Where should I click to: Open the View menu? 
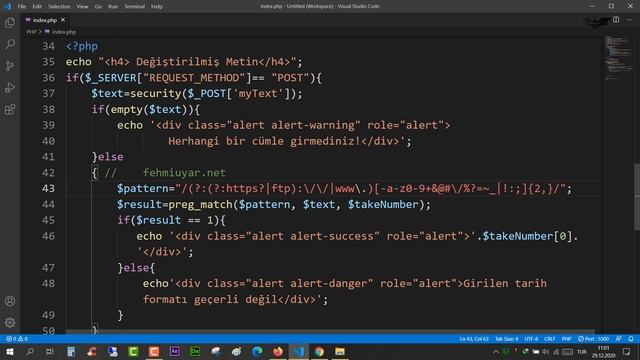[x=82, y=6]
